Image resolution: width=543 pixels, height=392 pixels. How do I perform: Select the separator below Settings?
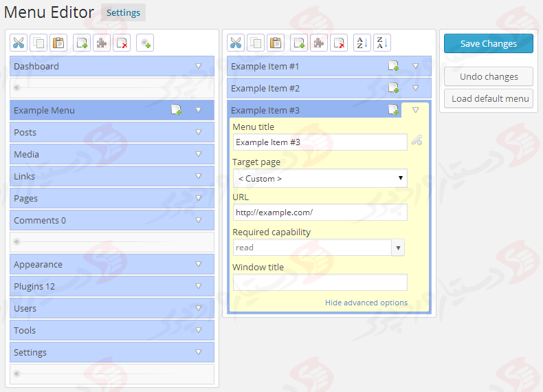point(112,374)
